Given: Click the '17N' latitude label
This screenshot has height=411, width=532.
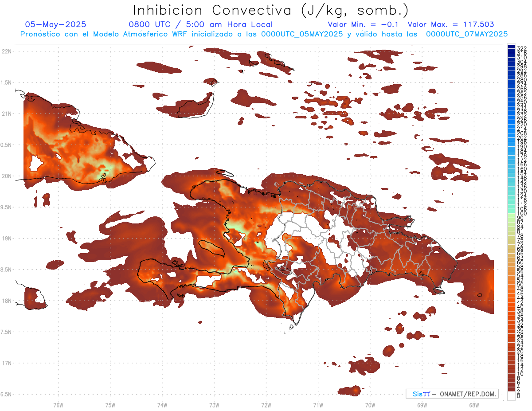Looking at the screenshot, I should pyautogui.click(x=6, y=363).
